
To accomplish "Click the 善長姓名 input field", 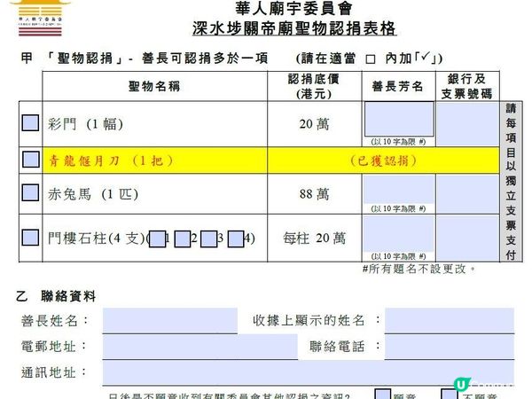I will pos(170,321).
